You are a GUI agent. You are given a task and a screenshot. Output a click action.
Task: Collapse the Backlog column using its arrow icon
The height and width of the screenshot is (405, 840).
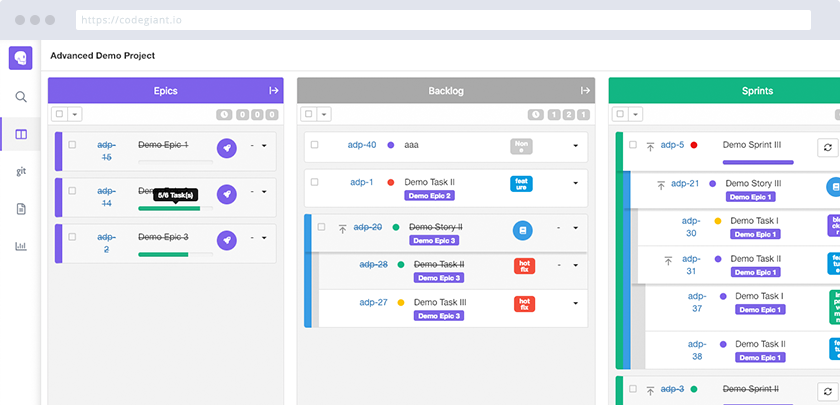pos(586,91)
